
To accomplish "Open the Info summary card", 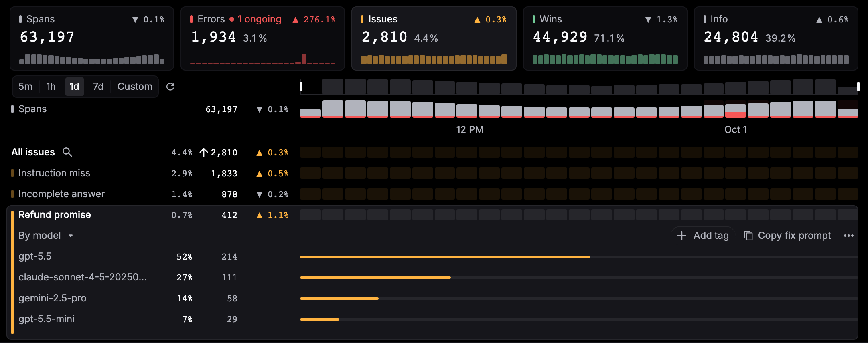I will 776,38.
